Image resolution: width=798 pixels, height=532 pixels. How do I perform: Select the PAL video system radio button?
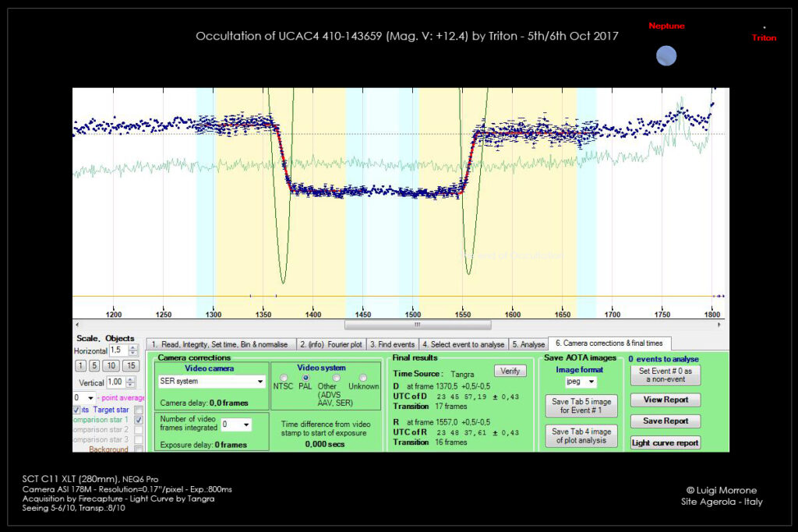pos(305,378)
